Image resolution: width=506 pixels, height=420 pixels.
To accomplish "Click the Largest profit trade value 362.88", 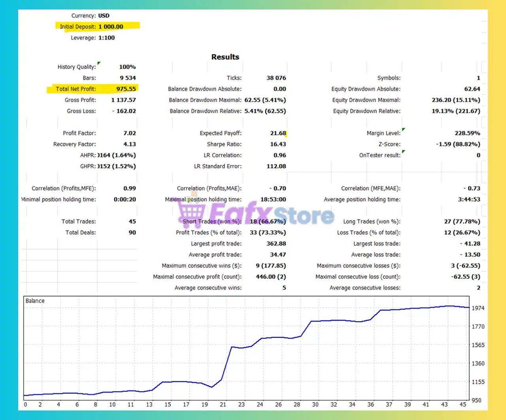I will (x=276, y=244).
